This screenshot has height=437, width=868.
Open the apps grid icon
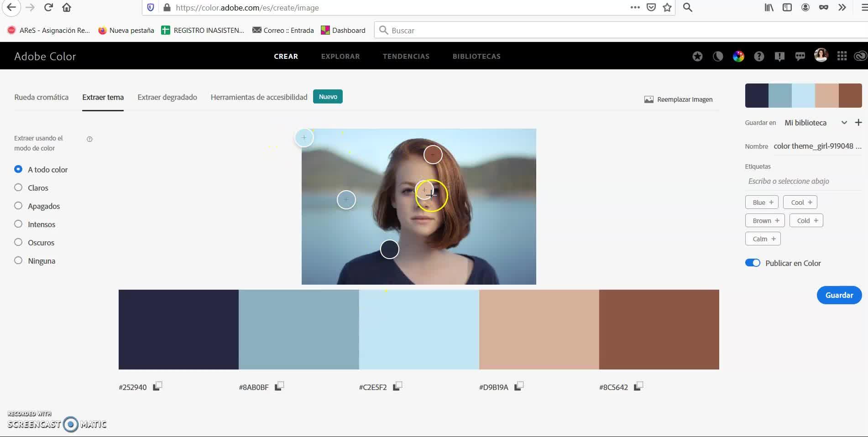(x=842, y=56)
